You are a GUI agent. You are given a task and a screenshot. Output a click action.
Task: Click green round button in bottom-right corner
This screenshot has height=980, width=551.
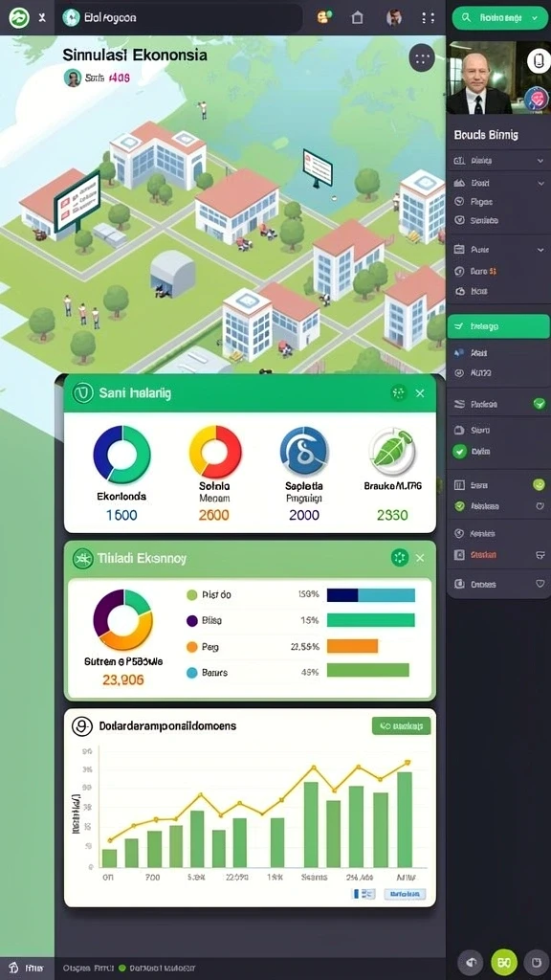coord(504,962)
